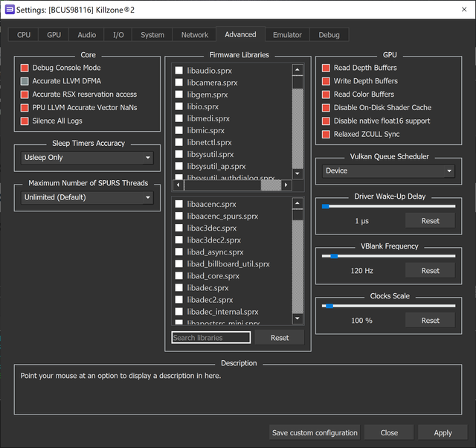Toggle Silence All Logs
Viewport: 476px width, 448px height.
(x=25, y=121)
